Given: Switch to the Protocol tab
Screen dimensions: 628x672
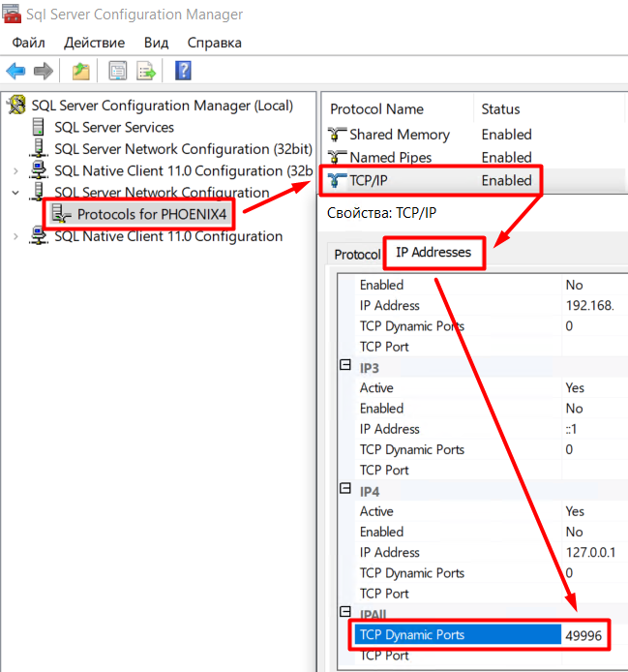Looking at the screenshot, I should point(356,255).
